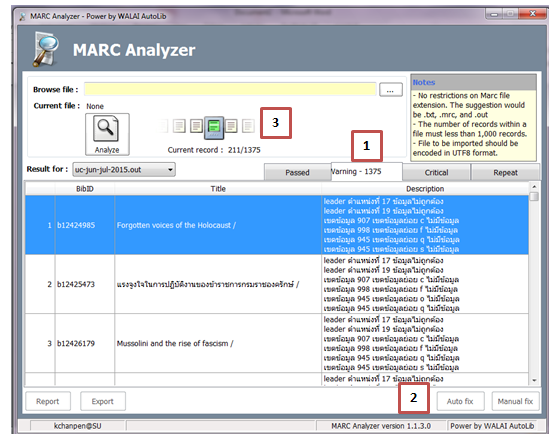The width and height of the screenshot is (558, 440).
Task: Open the file browse ellipsis button
Action: [x=391, y=90]
